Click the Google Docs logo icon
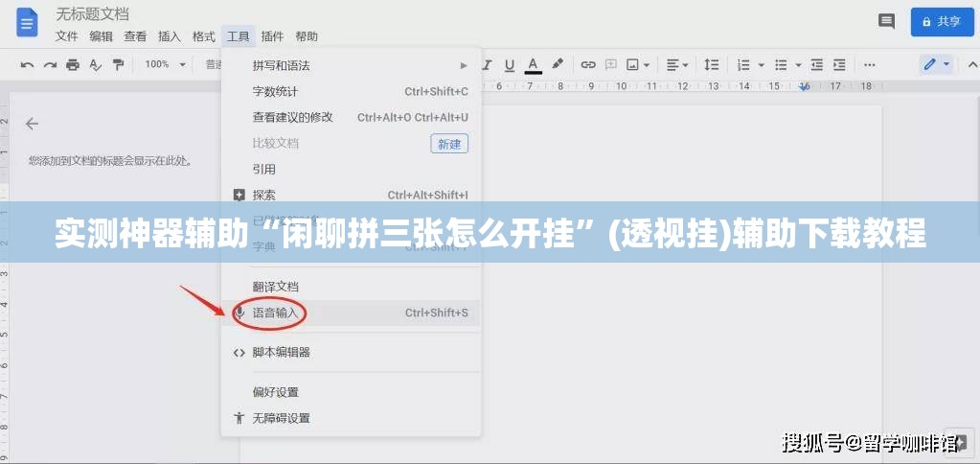The height and width of the screenshot is (464, 980). tap(27, 23)
